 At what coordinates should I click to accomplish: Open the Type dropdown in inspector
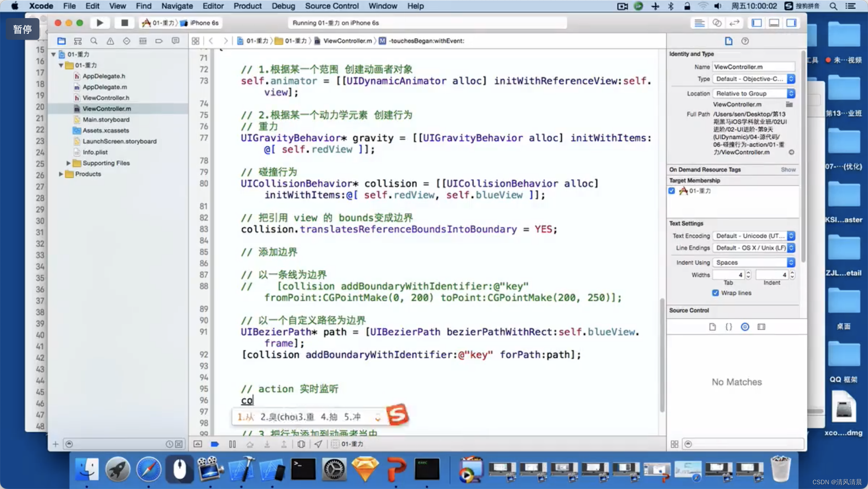pyautogui.click(x=754, y=79)
